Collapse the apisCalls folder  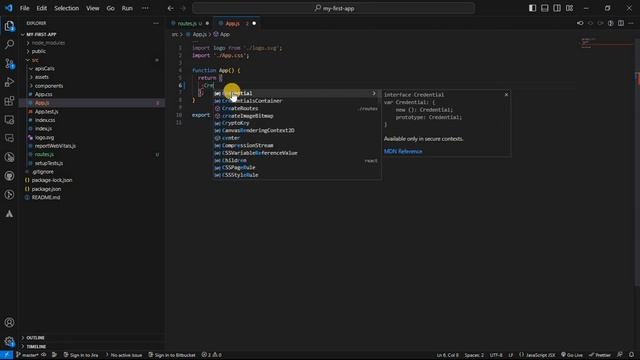pos(44,69)
